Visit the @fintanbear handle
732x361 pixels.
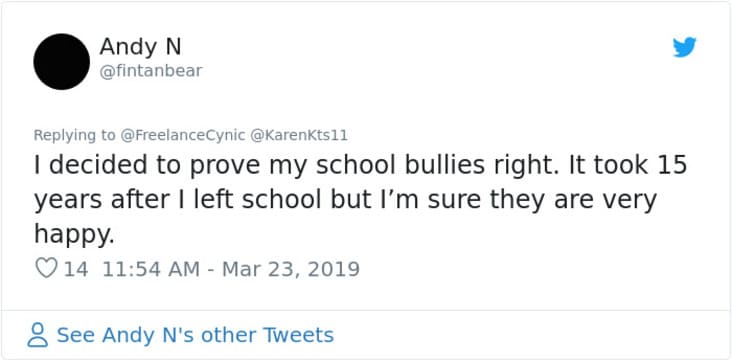[x=151, y=71]
